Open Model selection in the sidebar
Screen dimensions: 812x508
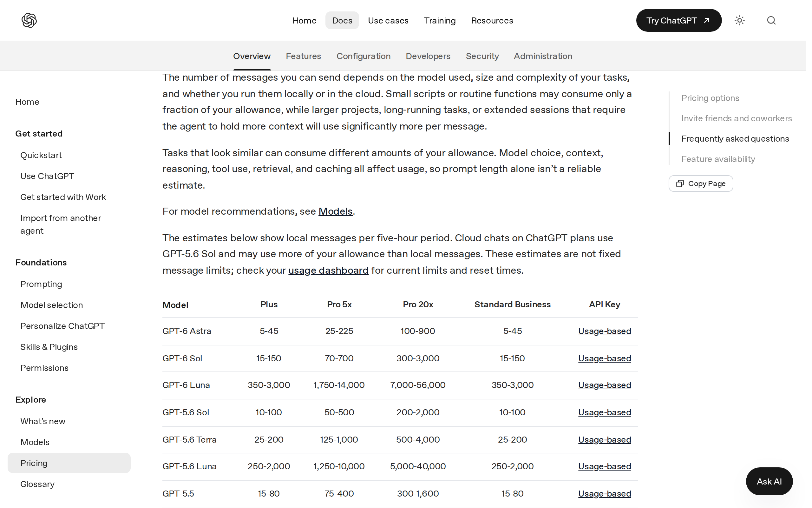(x=52, y=305)
